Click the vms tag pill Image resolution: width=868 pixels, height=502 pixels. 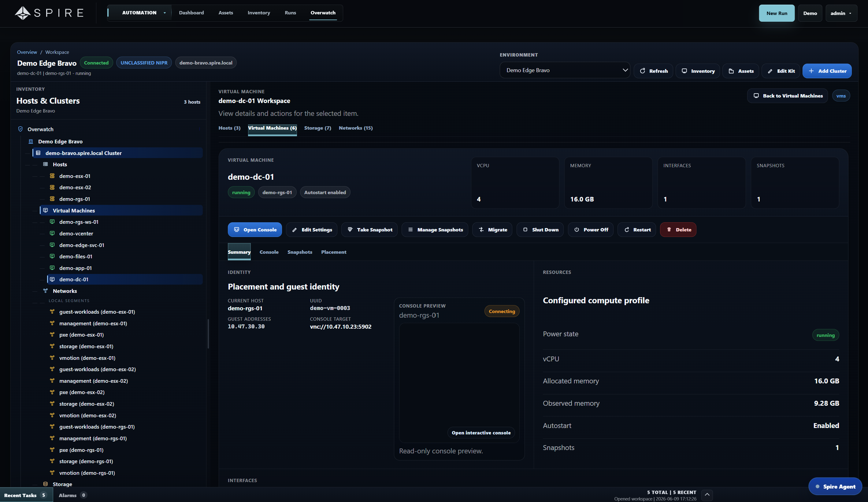click(841, 96)
